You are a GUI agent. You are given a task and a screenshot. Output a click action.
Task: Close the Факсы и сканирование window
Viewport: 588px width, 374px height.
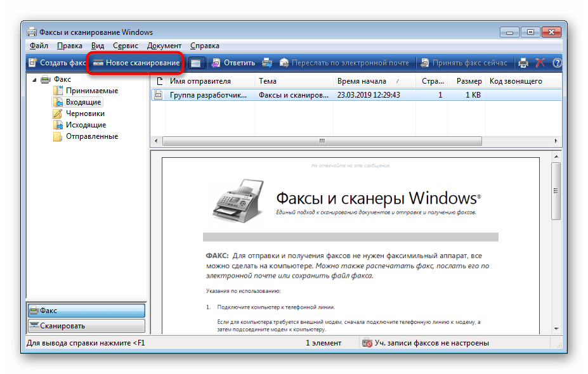click(552, 32)
